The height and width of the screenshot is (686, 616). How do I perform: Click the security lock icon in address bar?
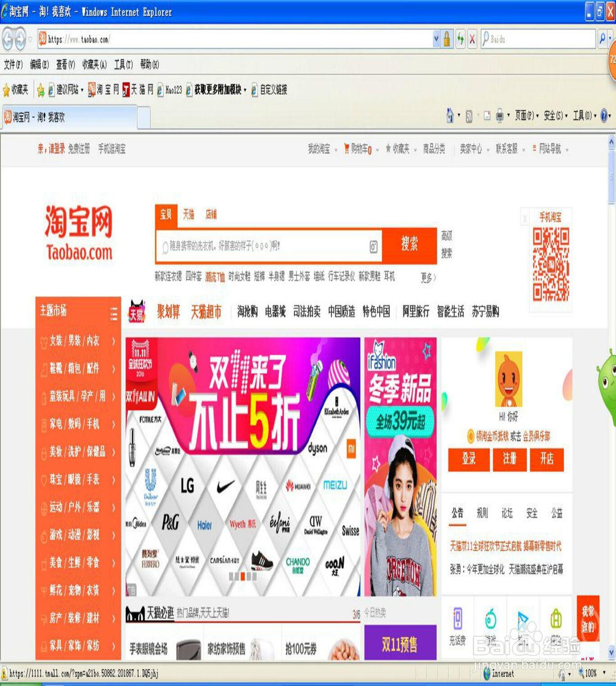[447, 39]
